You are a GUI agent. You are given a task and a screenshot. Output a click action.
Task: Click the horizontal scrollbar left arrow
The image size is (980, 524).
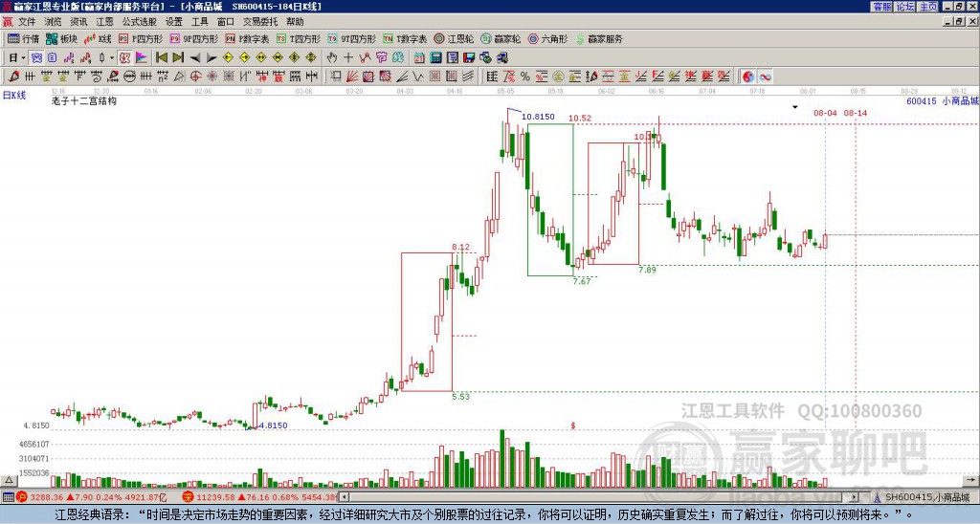[x=345, y=497]
